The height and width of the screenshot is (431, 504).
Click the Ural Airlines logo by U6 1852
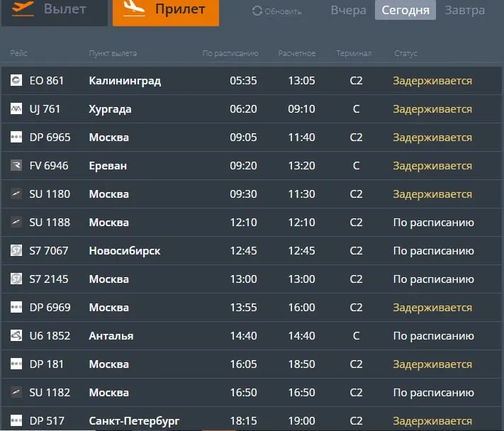point(16,335)
